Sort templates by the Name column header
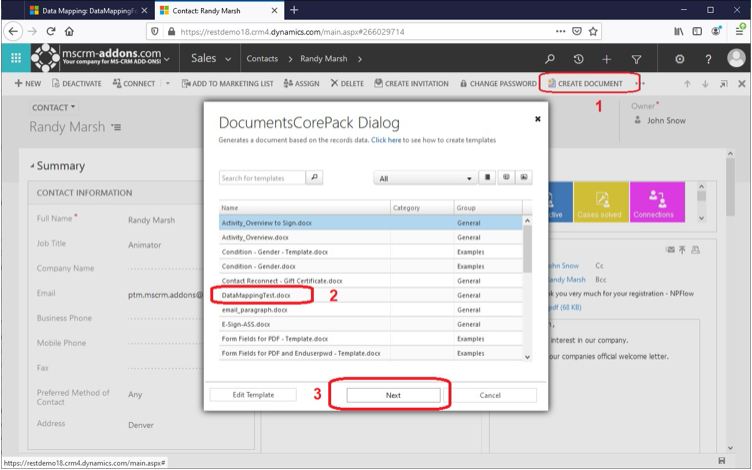The height and width of the screenshot is (470, 752). pyautogui.click(x=305, y=208)
